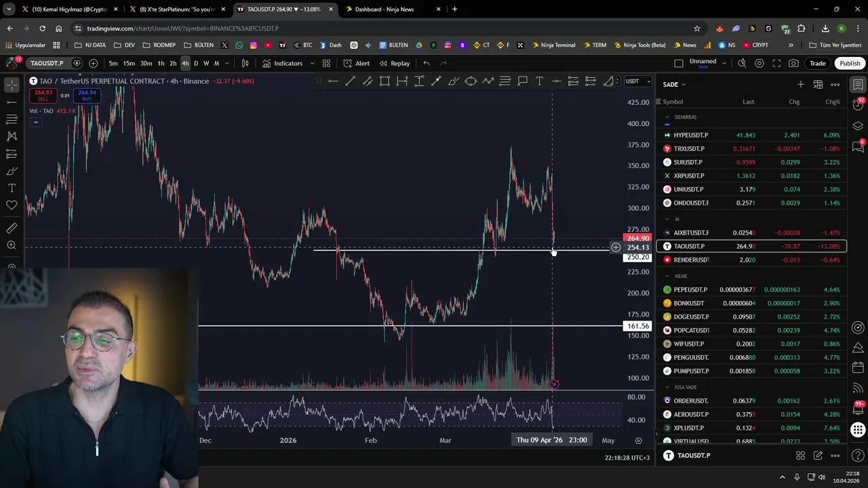868x488 pixels.
Task: Select the brush drawing tool in left toolbar
Action: pos(12,171)
